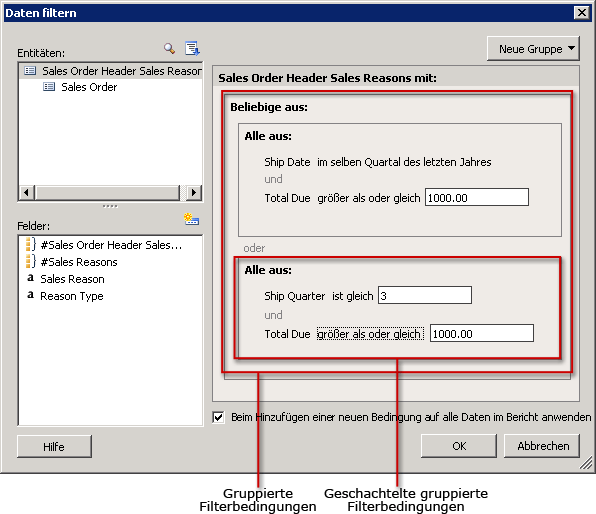The image size is (596, 514).
Task: Select the Sales Order entity icon
Action: coord(49,87)
